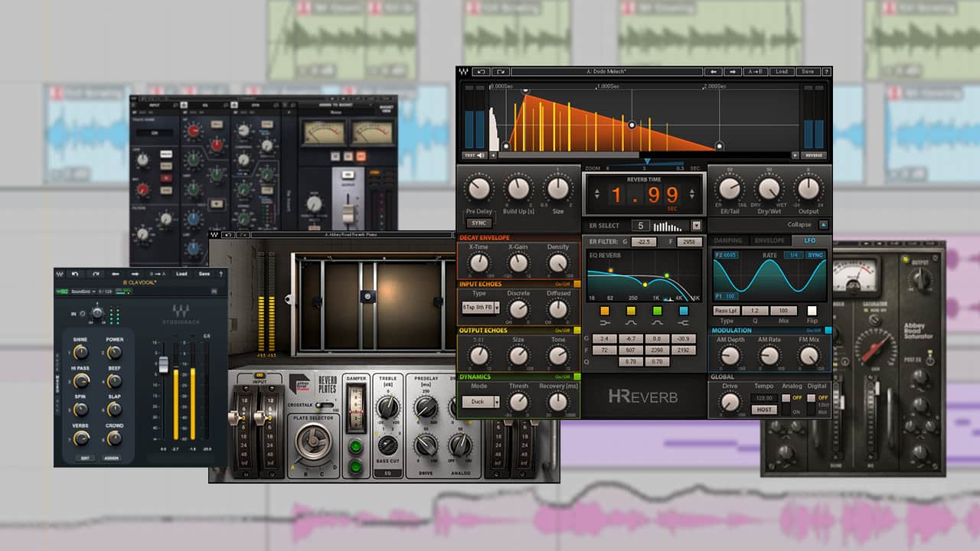Click the redo arrow in H-Reverb toolbar
This screenshot has width=980, height=551.
500,71
